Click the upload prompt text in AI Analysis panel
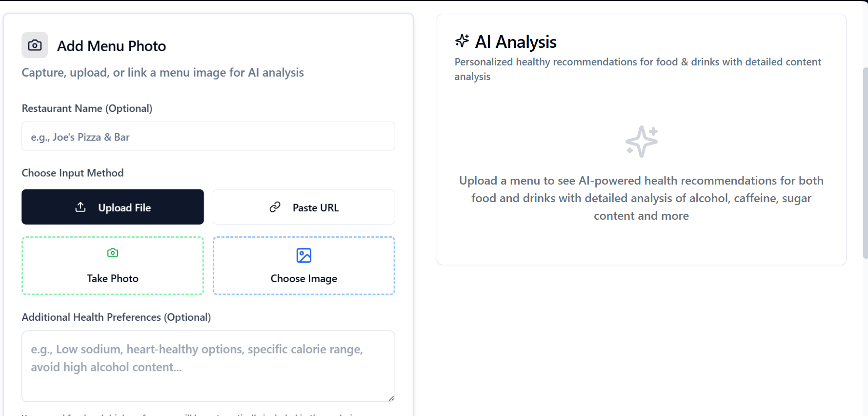Image resolution: width=868 pixels, height=416 pixels. 641,198
